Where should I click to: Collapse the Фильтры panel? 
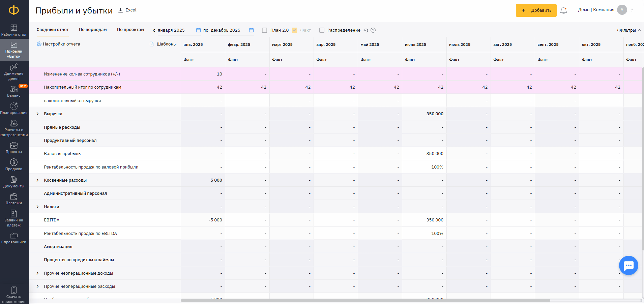click(x=629, y=30)
